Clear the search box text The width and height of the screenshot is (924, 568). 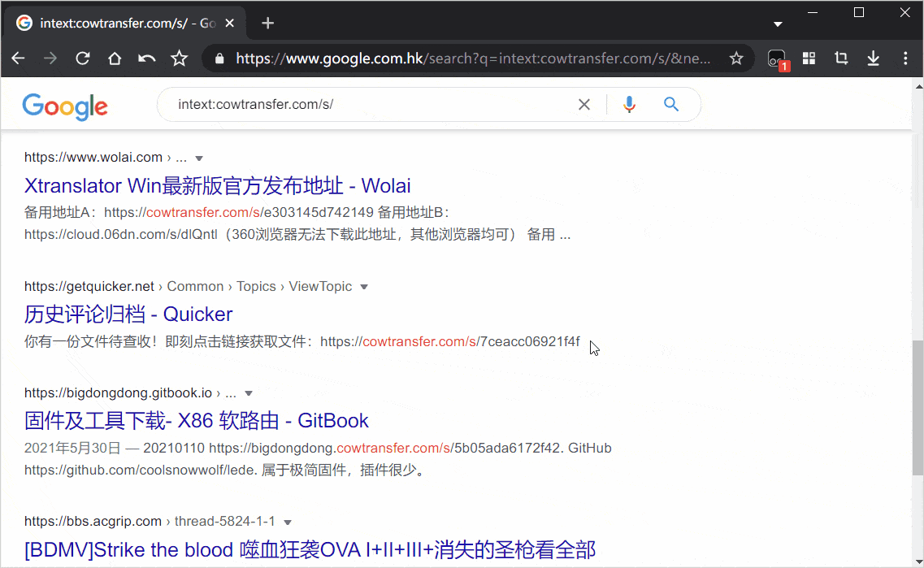point(583,104)
